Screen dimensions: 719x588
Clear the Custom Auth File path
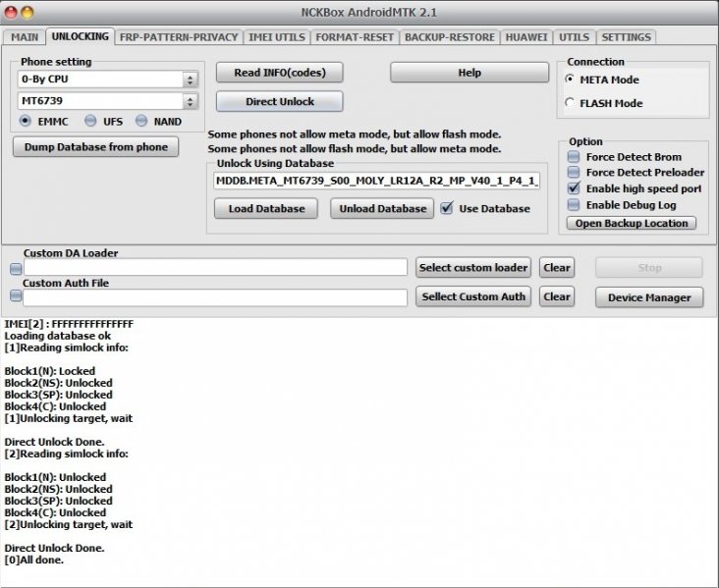(x=557, y=296)
